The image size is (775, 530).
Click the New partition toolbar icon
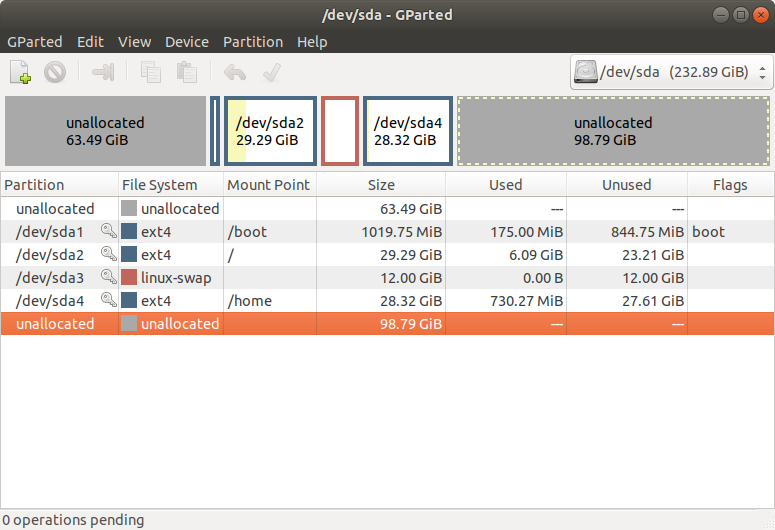coord(20,72)
